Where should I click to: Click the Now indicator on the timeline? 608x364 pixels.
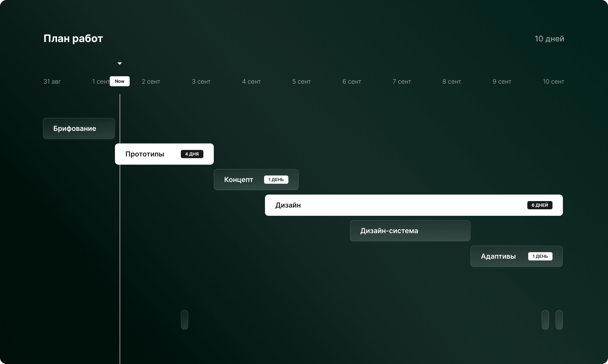point(120,81)
